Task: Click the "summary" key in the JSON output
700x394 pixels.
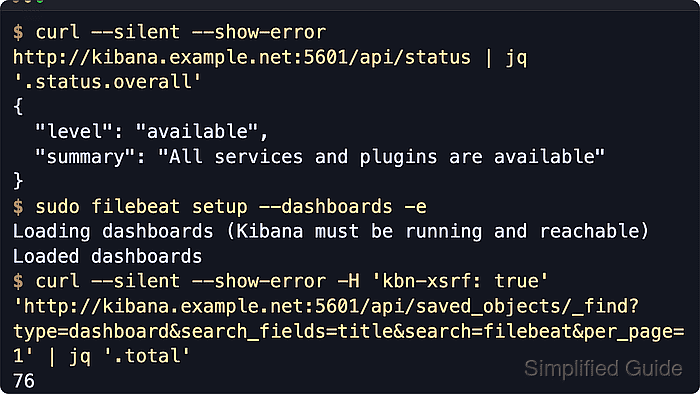Action: click(x=85, y=157)
